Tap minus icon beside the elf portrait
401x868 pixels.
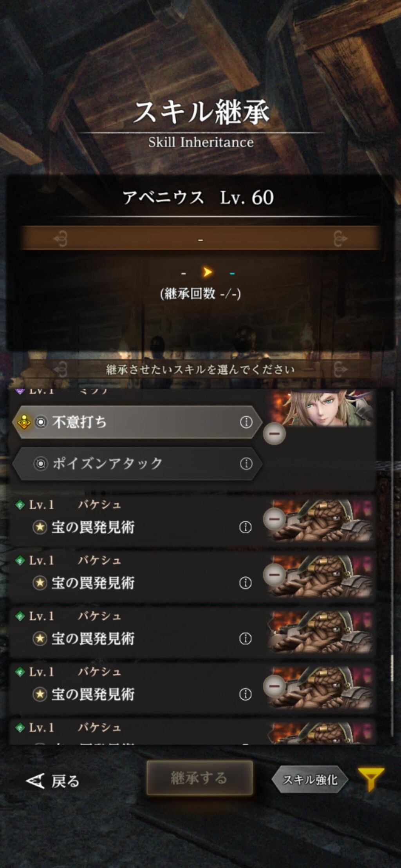coord(274,434)
